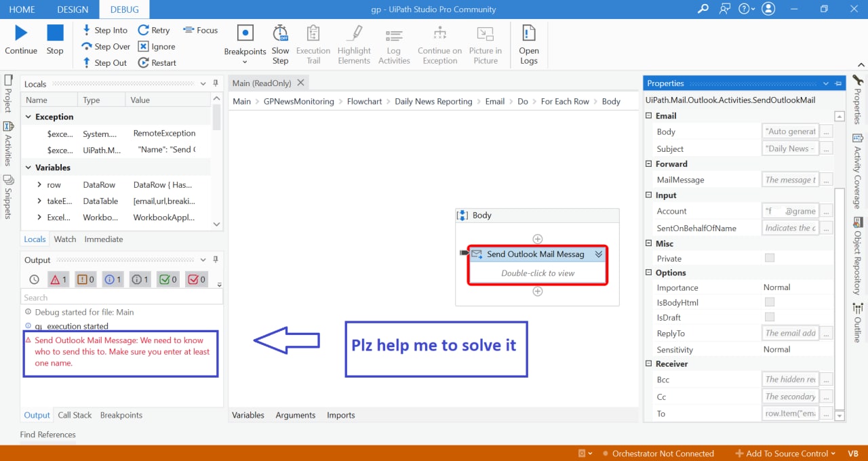Add activity above Send Outlook Mail
868x461 pixels.
point(538,239)
